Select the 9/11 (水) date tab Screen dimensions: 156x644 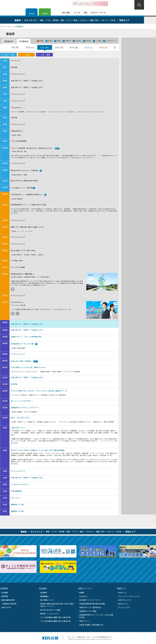44,47
